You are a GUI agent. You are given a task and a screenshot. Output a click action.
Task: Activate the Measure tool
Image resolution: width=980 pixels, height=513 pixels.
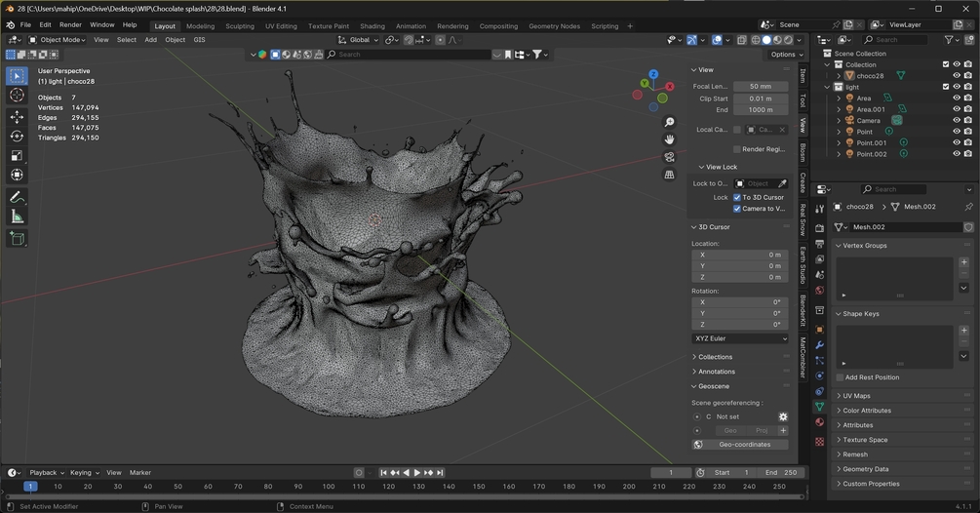17,217
